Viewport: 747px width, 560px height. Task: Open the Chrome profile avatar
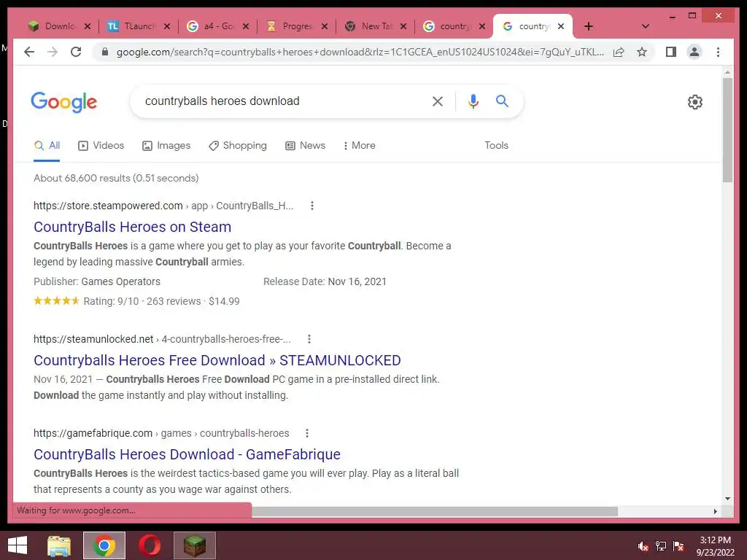tap(694, 52)
